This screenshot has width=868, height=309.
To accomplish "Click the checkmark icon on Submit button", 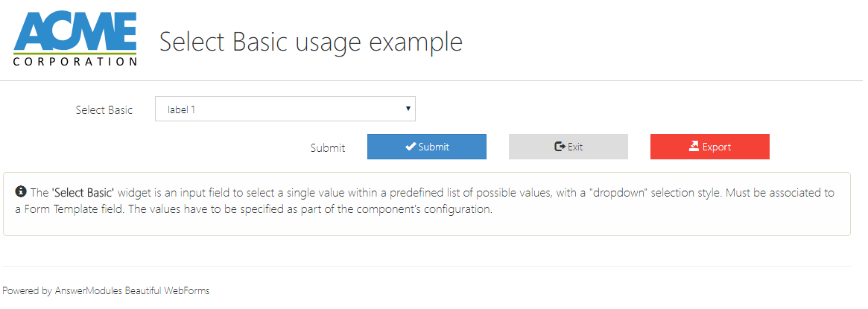I will coord(411,147).
